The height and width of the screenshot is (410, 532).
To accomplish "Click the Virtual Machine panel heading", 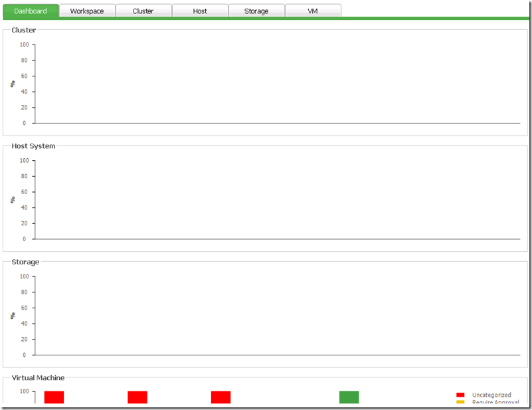I will pyautogui.click(x=38, y=377).
